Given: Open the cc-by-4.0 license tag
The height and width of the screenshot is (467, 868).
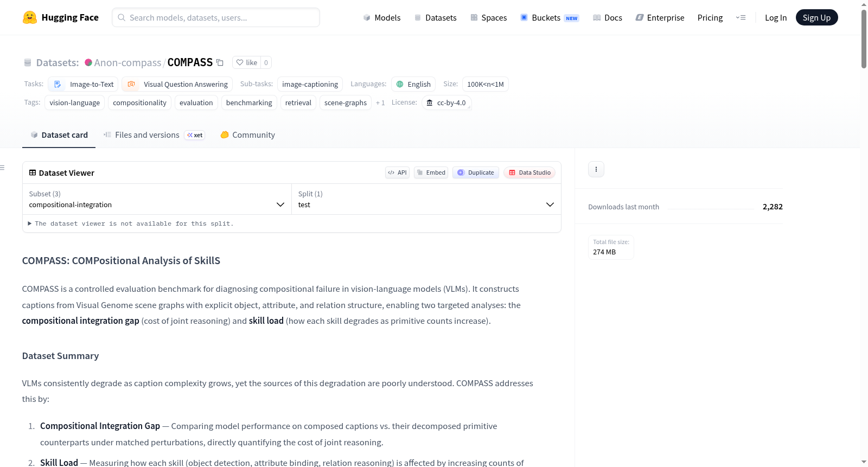Looking at the screenshot, I should coord(446,103).
